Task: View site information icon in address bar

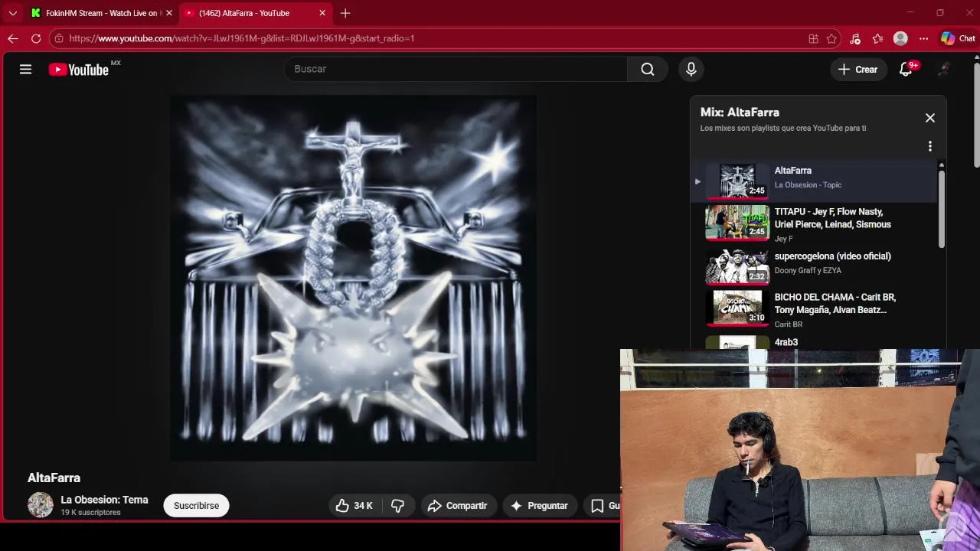Action: tap(59, 38)
